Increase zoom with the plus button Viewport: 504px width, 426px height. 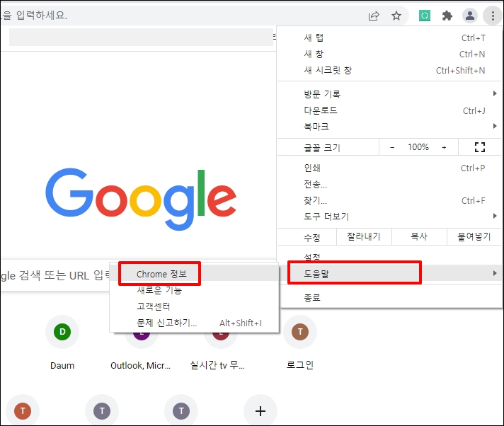[x=444, y=147]
